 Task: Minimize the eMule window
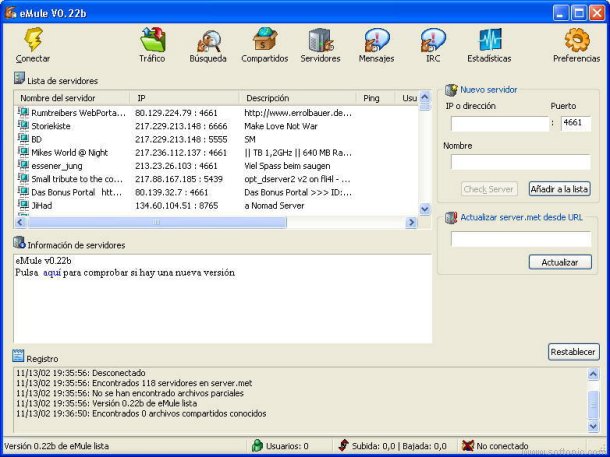[560, 13]
